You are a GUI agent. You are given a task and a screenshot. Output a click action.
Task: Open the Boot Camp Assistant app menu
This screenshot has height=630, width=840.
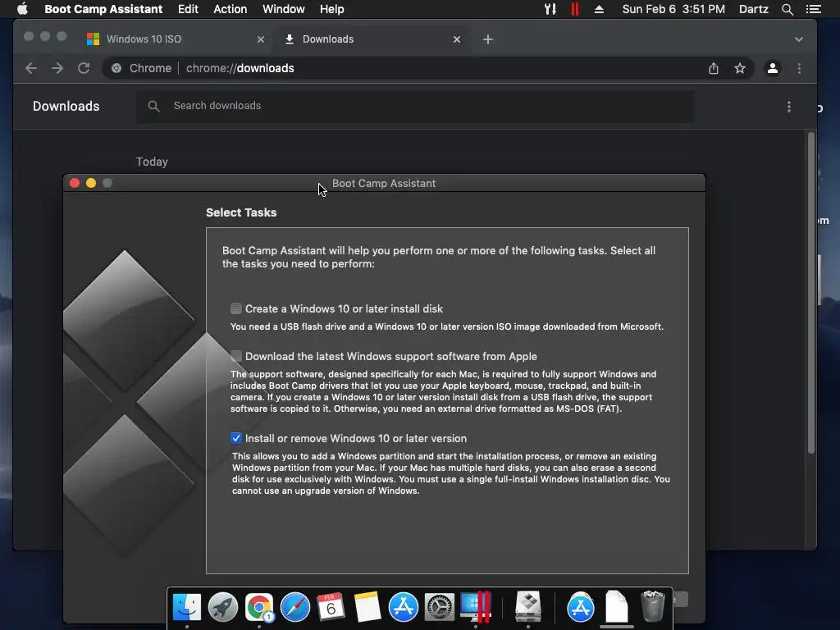tap(103, 9)
